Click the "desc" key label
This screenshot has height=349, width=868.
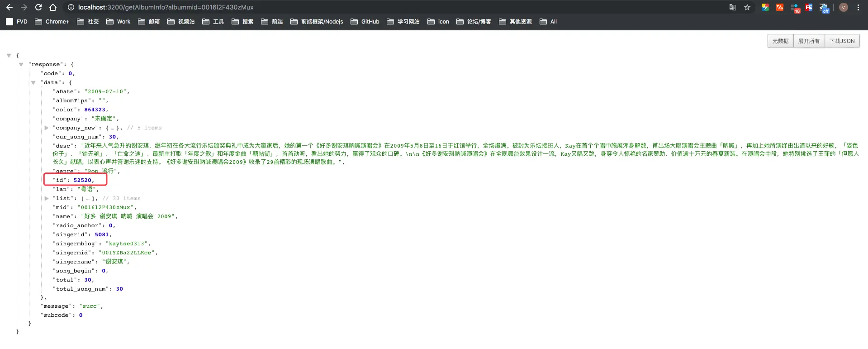(x=63, y=146)
